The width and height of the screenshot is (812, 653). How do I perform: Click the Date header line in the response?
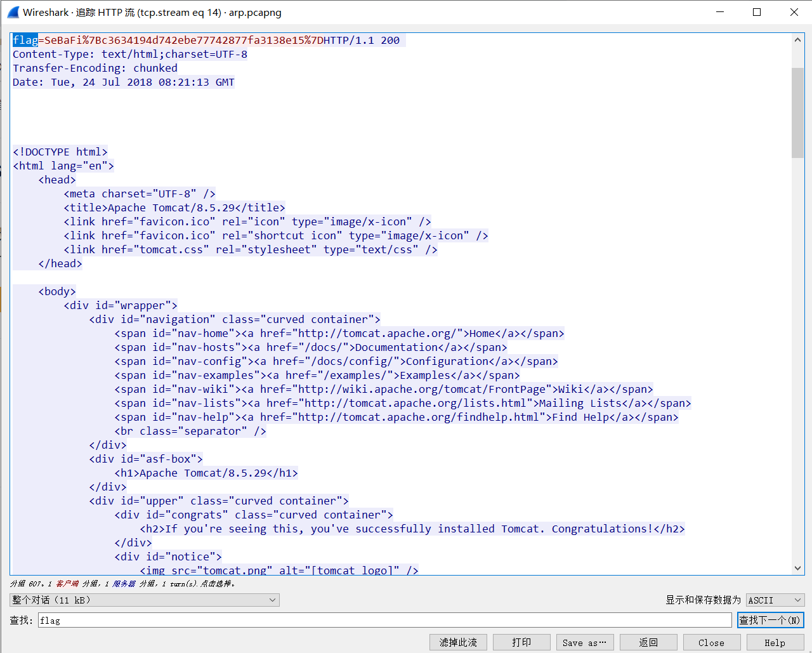tap(124, 82)
